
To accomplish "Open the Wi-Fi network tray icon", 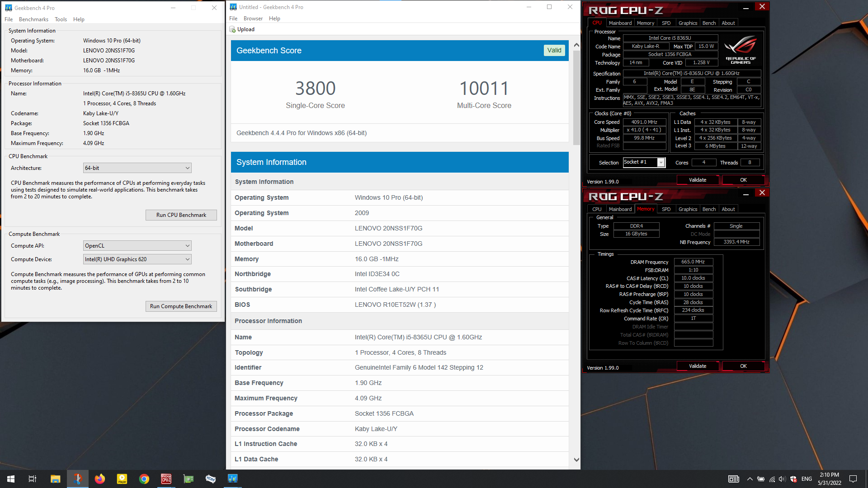I will pos(772,479).
